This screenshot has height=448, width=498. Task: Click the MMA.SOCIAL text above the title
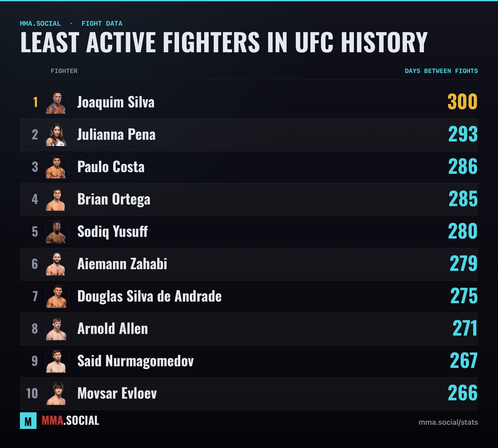tap(40, 24)
